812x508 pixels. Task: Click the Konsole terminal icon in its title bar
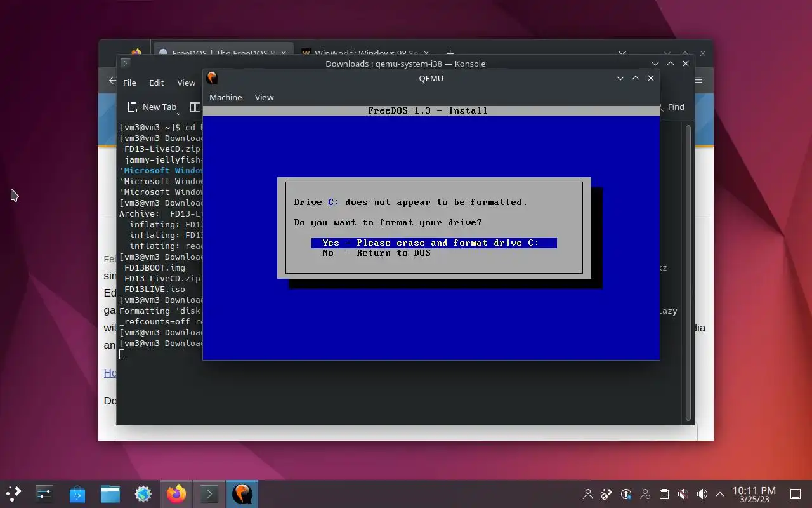pos(125,63)
